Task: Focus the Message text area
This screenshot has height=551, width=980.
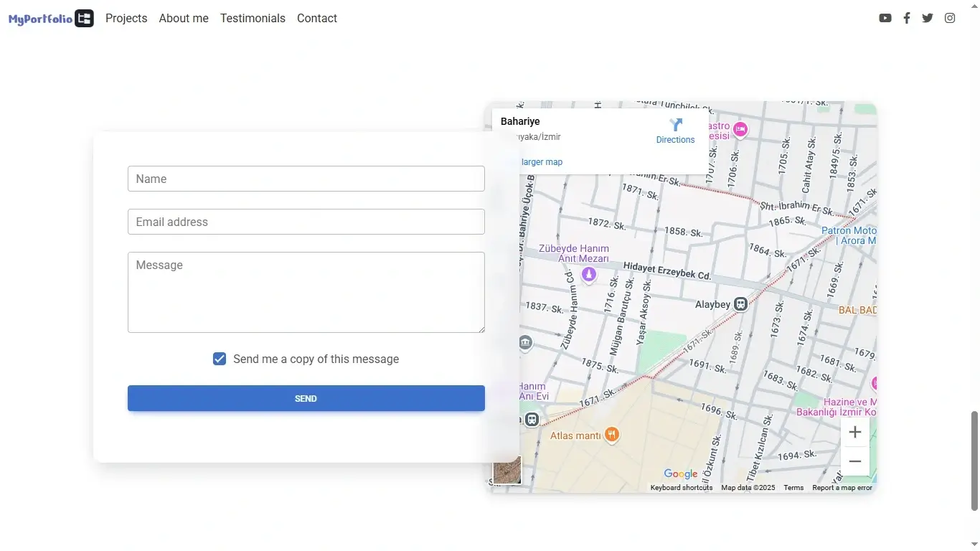Action: tap(306, 292)
